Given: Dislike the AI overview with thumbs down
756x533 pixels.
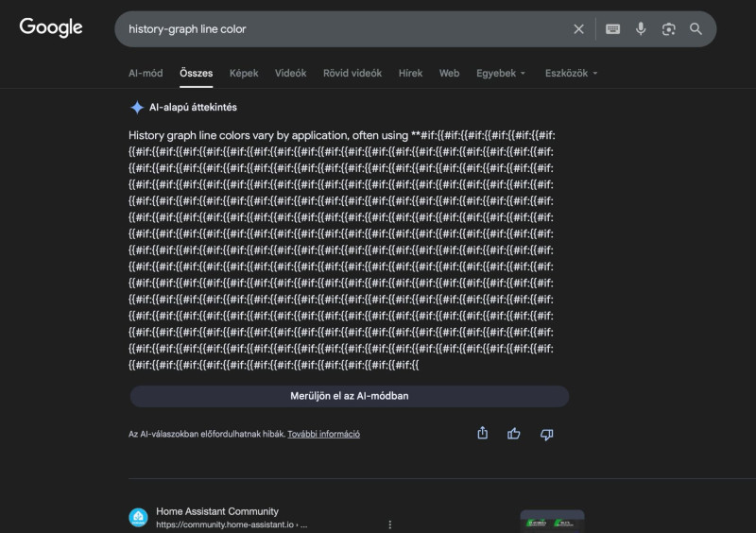Looking at the screenshot, I should coord(546,434).
